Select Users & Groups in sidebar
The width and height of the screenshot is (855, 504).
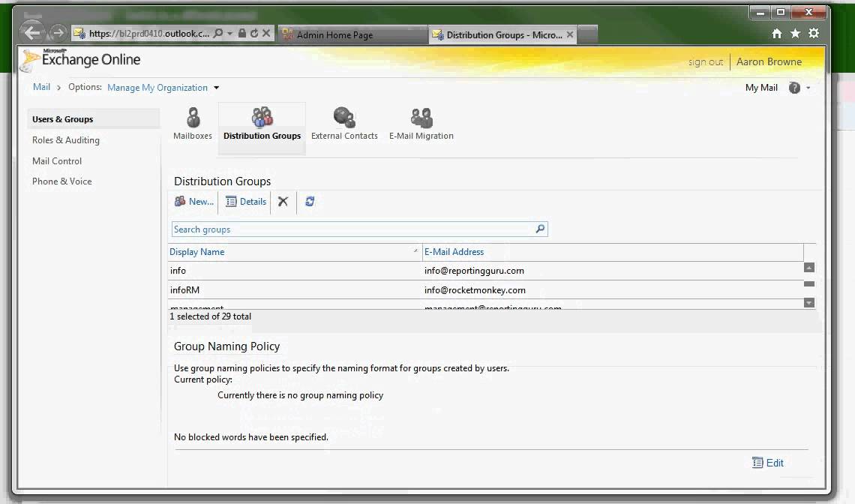(x=93, y=119)
